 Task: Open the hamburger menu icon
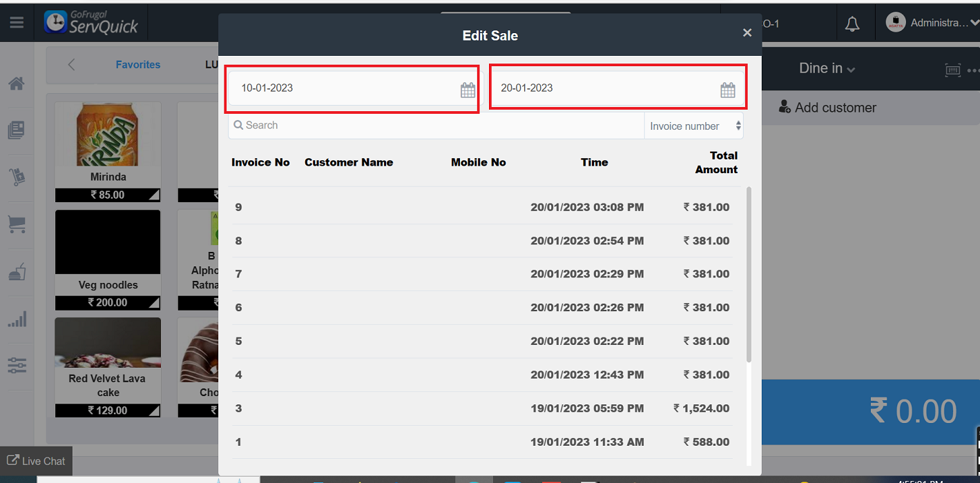click(x=17, y=23)
